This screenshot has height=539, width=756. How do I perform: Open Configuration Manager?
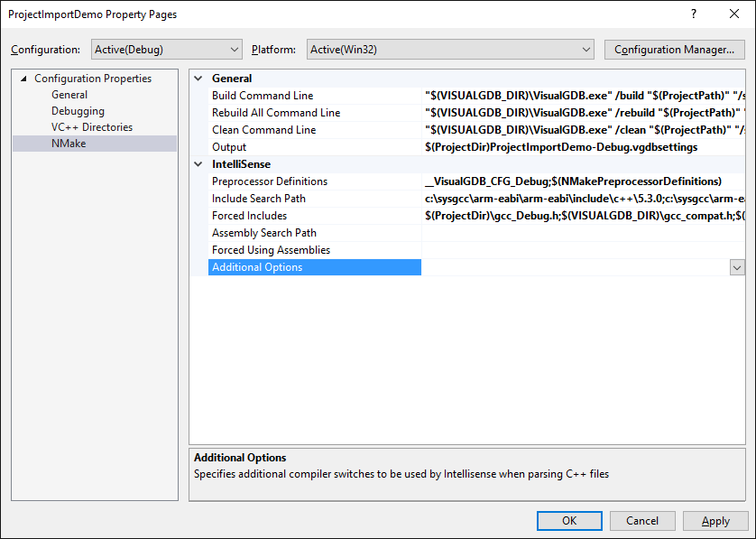pyautogui.click(x=674, y=49)
